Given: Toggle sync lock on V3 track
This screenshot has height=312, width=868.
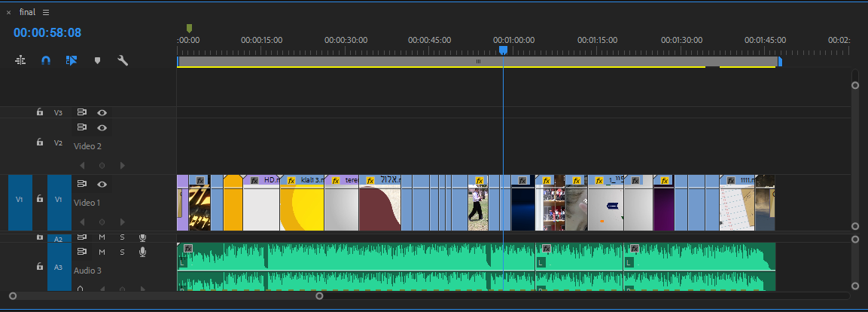Looking at the screenshot, I should click(x=82, y=112).
